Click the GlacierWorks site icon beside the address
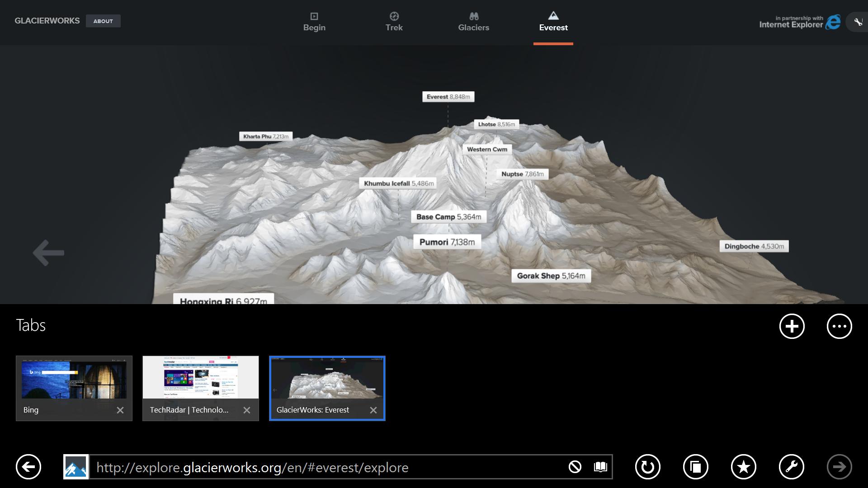 point(76,467)
